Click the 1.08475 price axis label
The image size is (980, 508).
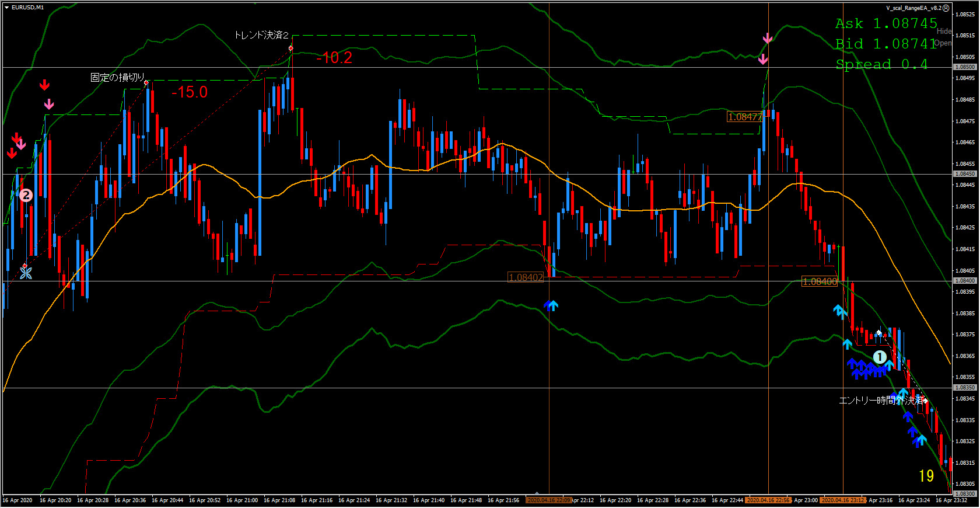[x=966, y=121]
